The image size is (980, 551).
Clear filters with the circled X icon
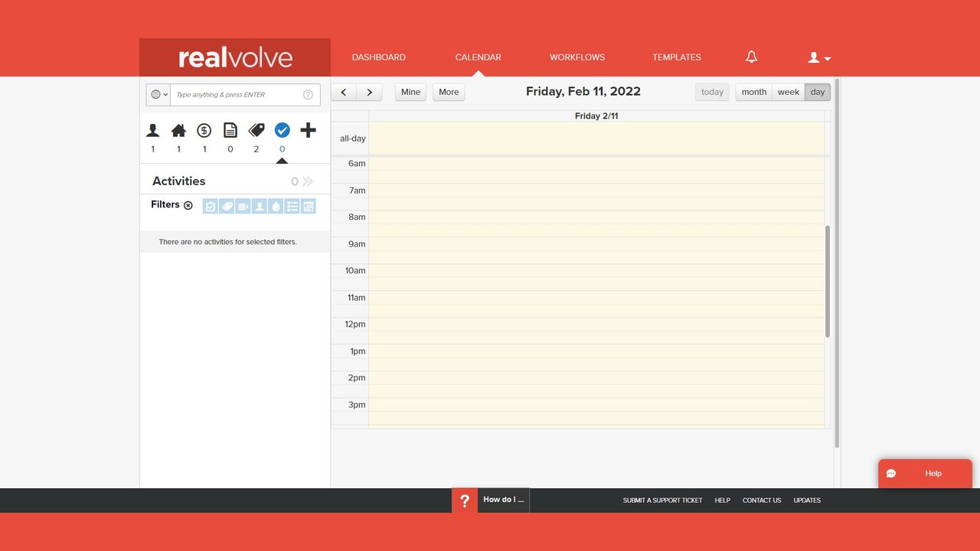188,205
